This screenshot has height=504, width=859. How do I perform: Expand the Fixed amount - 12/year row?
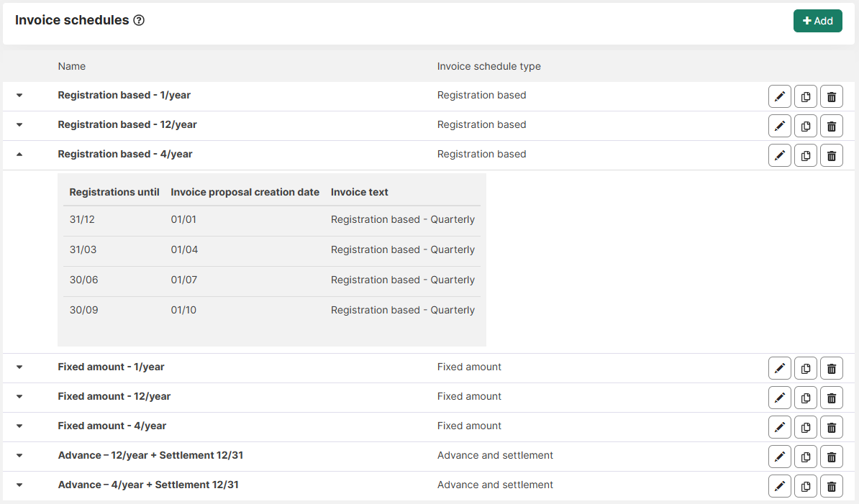click(x=19, y=397)
